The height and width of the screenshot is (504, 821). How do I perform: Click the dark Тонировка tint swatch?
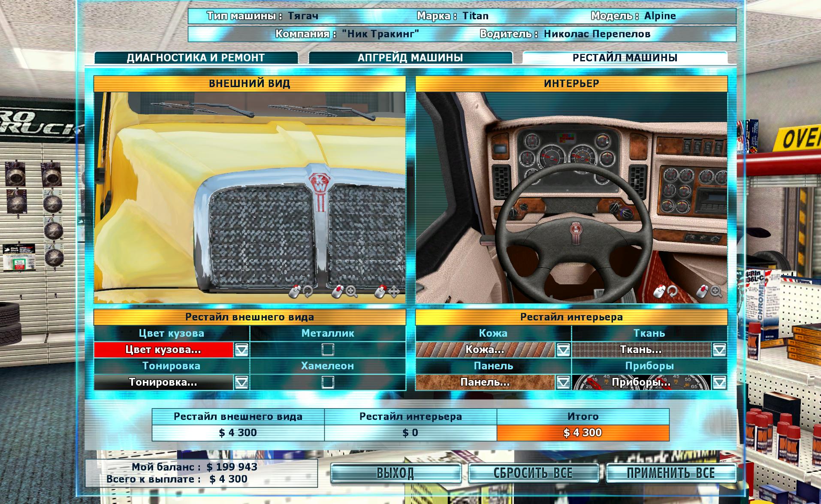coord(163,383)
